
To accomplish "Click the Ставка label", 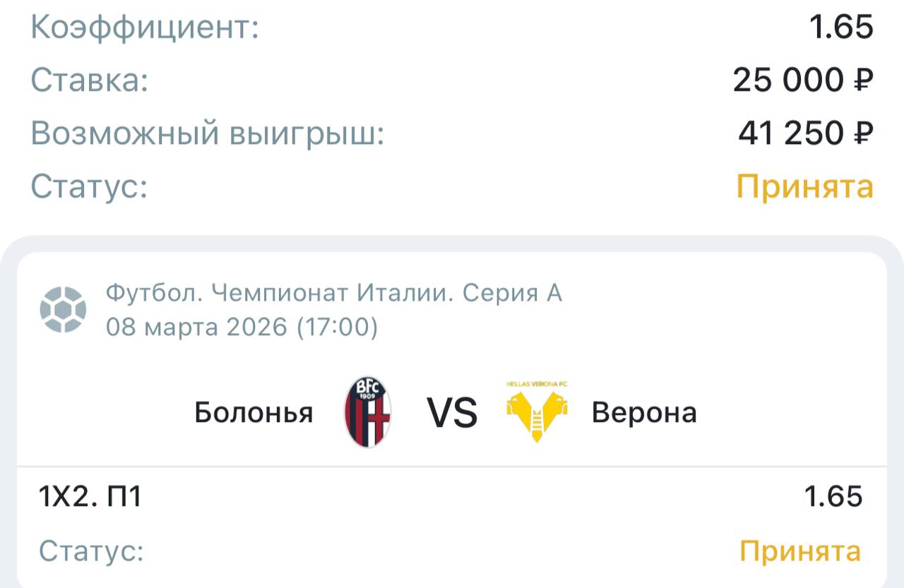I will tap(90, 80).
